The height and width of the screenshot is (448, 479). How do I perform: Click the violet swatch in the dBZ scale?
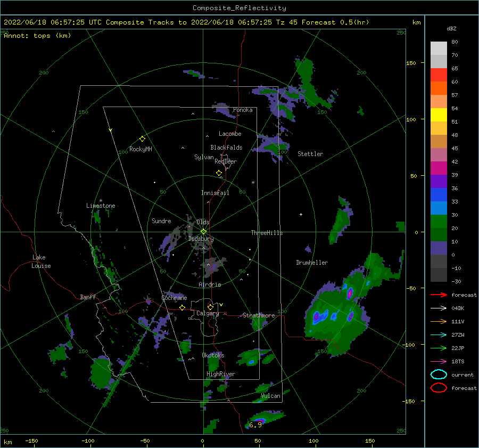439,181
